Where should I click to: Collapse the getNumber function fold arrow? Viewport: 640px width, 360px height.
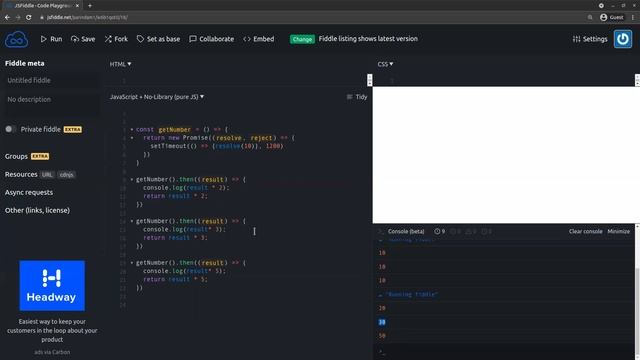point(132,129)
